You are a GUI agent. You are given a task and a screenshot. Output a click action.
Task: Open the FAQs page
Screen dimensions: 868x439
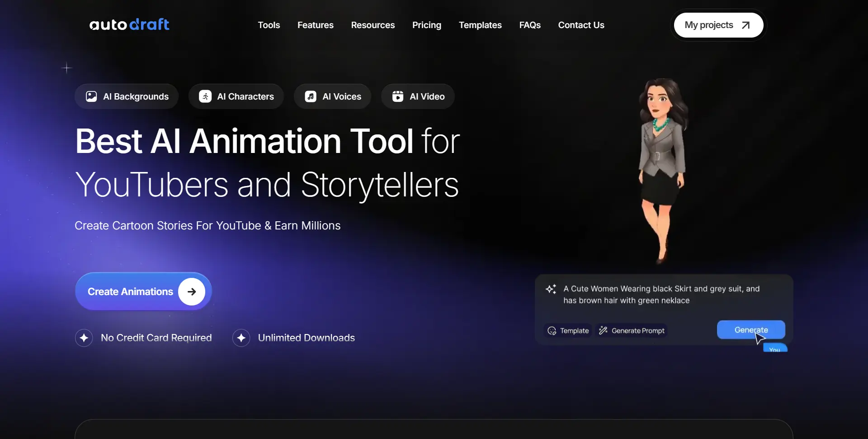[x=530, y=25]
